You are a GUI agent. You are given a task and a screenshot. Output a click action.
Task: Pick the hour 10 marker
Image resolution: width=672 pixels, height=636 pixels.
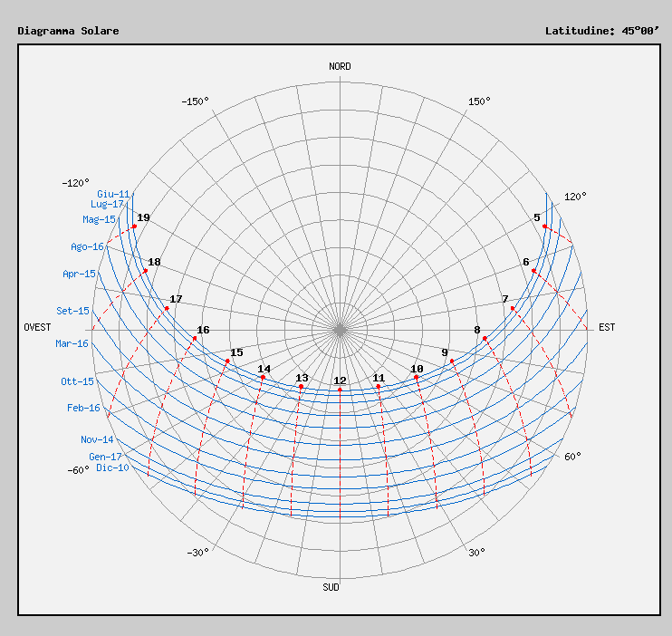417,377
